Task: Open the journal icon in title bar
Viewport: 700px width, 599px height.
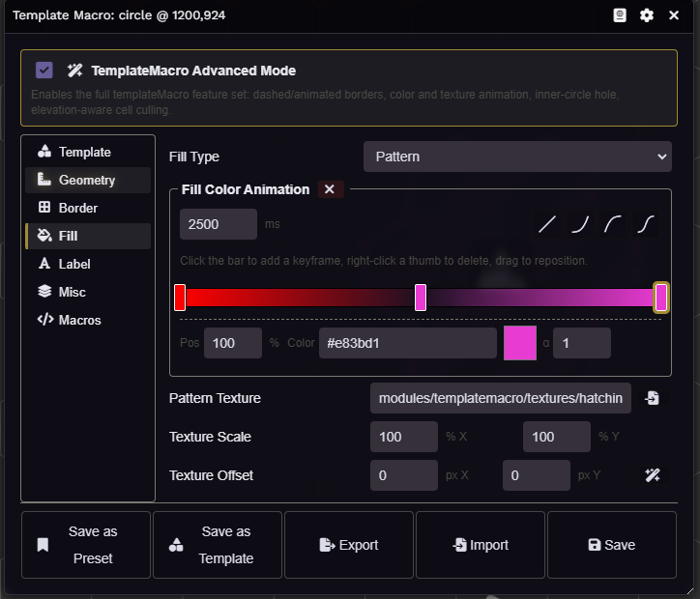Action: pyautogui.click(x=620, y=15)
